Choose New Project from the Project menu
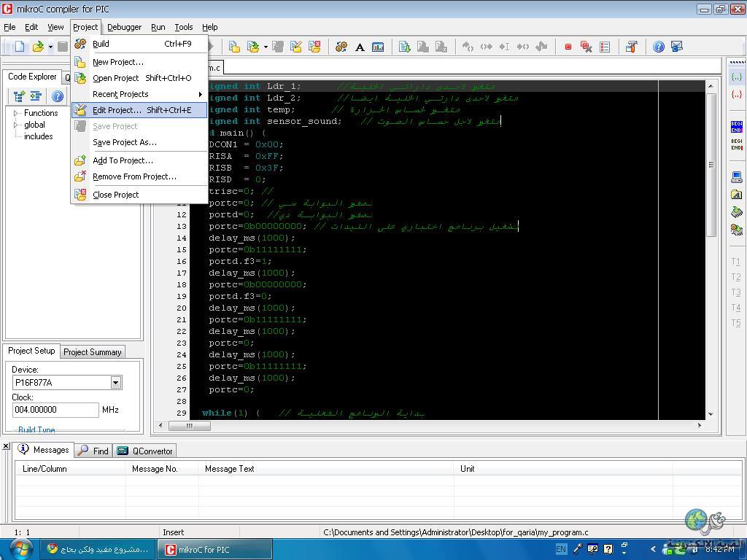This screenshot has width=747, height=560. [139, 62]
